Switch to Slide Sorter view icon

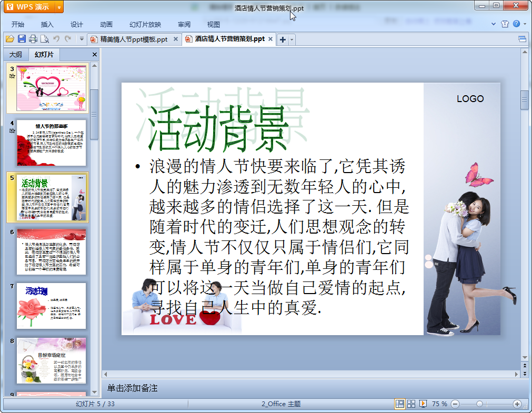(x=411, y=404)
